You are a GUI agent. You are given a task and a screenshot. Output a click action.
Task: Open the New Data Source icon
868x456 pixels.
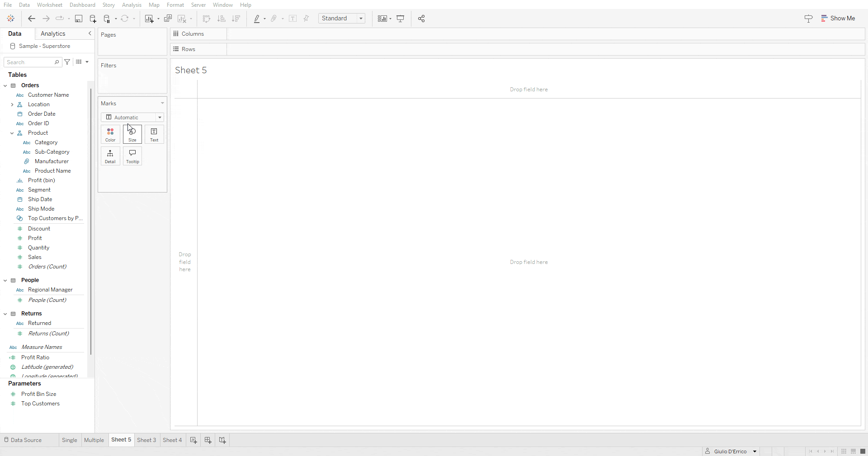pyautogui.click(x=93, y=19)
